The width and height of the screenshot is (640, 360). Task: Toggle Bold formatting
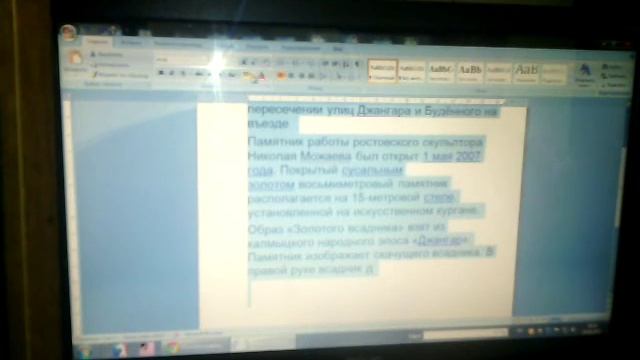[161, 73]
